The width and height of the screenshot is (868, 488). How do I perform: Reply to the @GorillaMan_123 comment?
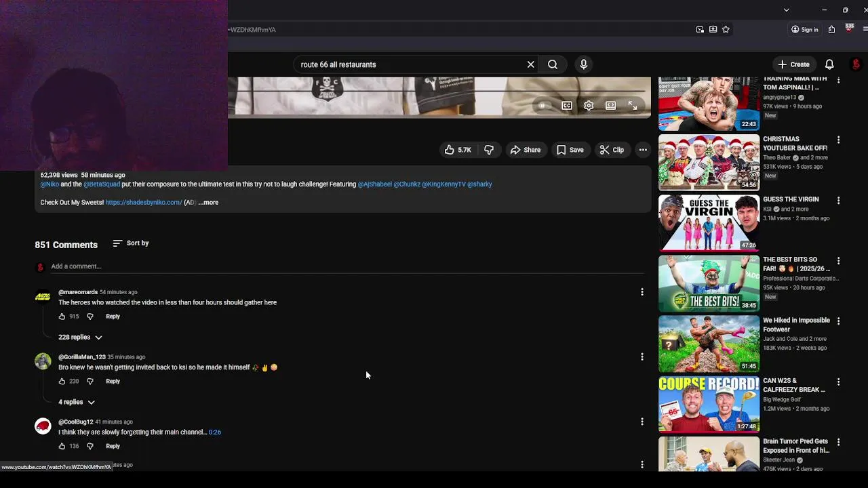[x=113, y=382]
